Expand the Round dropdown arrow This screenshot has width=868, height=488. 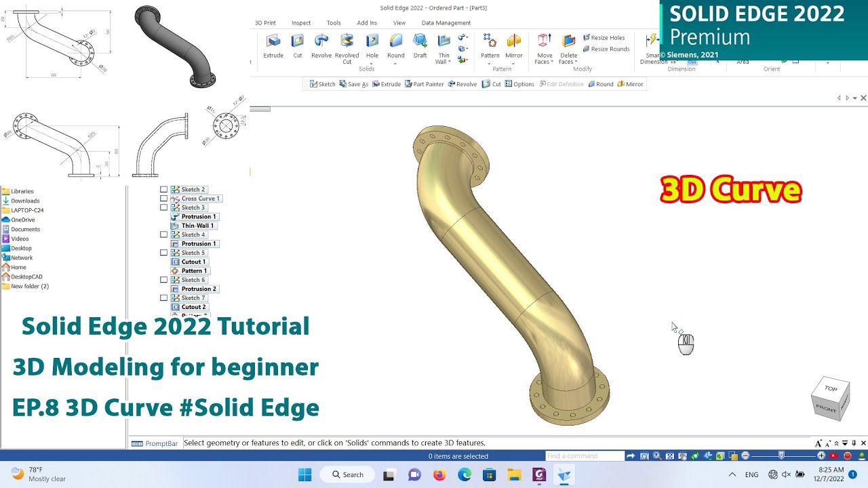click(396, 63)
